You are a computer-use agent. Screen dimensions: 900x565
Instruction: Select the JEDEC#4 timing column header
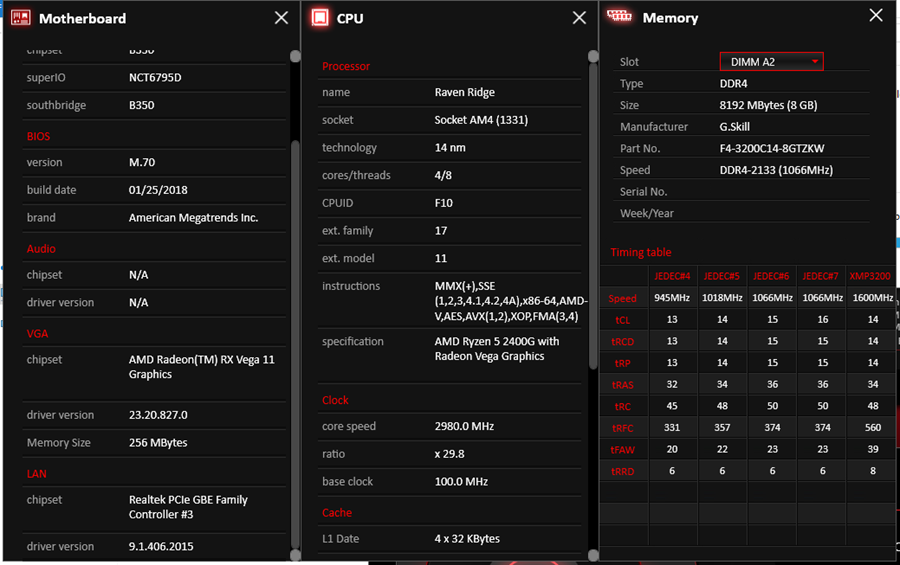[x=672, y=276]
